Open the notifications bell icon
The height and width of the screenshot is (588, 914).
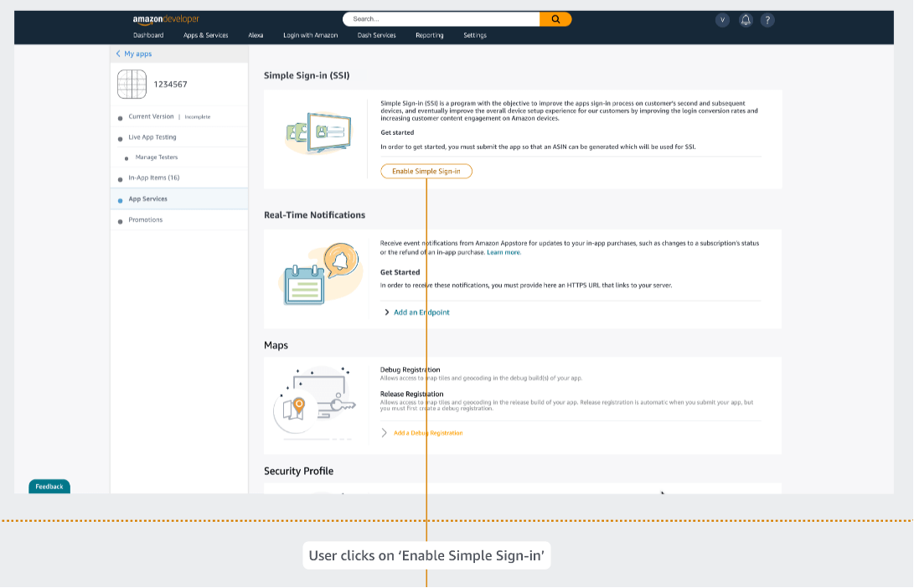click(746, 20)
